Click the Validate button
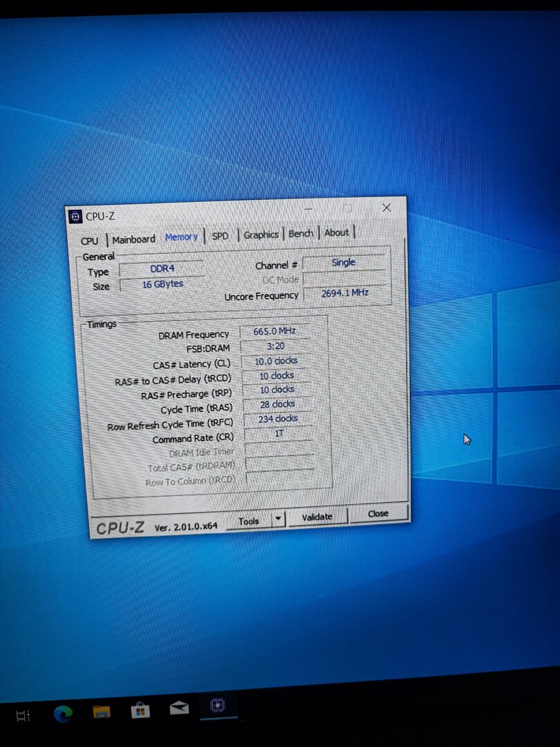Screen dimensions: 560x747 (x=317, y=517)
